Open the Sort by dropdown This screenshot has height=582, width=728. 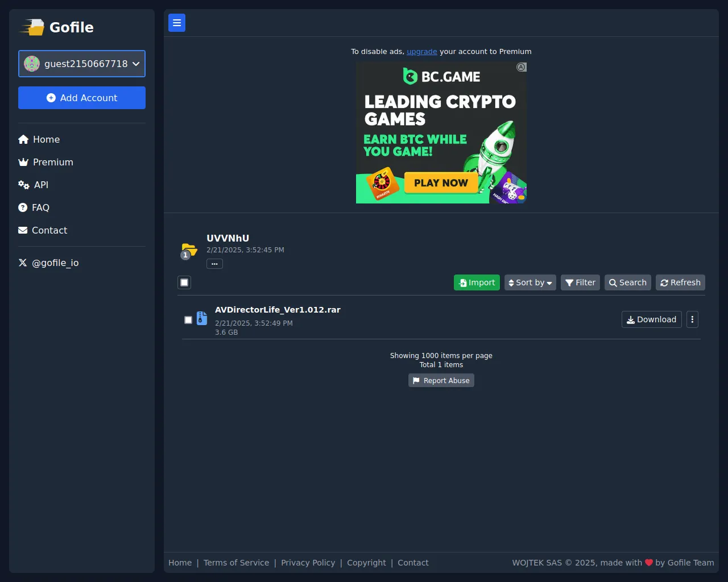click(x=530, y=282)
